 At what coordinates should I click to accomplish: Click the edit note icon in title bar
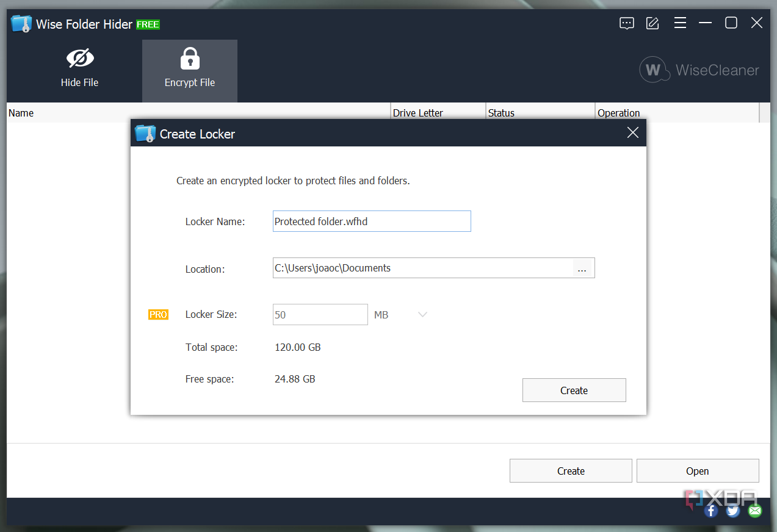click(652, 23)
